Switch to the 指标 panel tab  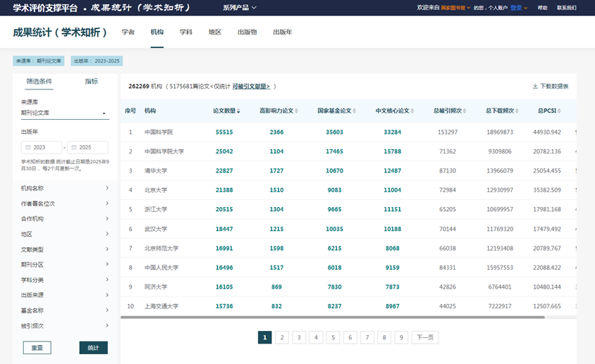click(92, 82)
